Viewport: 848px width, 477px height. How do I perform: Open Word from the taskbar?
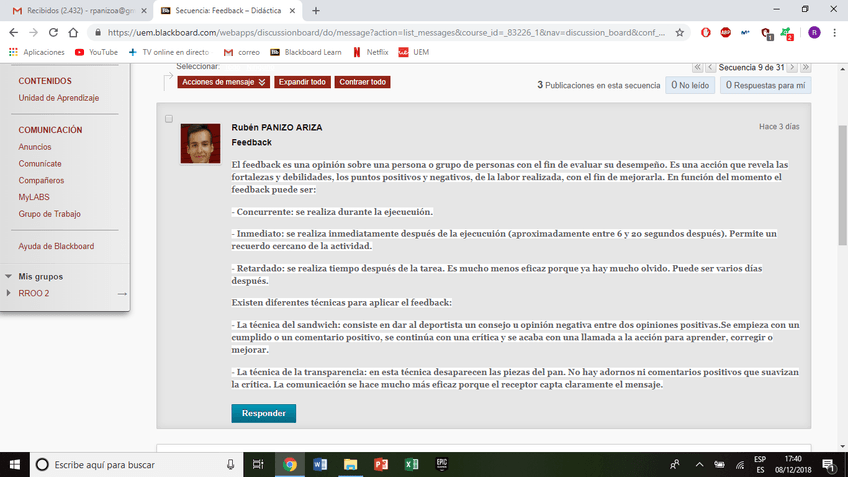tap(320, 465)
